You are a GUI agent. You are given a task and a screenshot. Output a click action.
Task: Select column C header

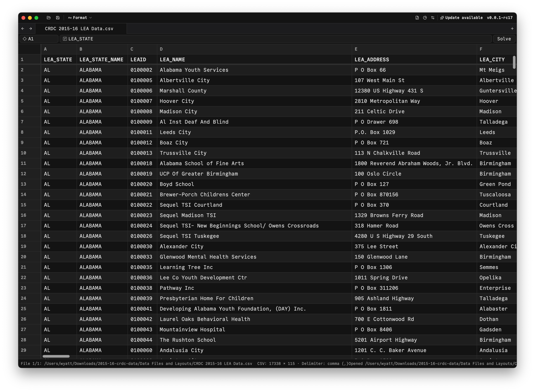pyautogui.click(x=142, y=49)
